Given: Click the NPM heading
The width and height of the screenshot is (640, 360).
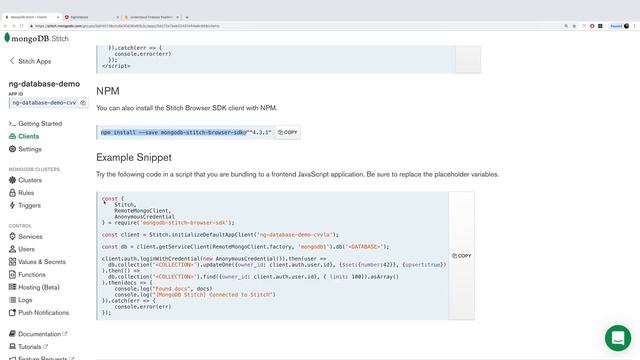Looking at the screenshot, I should pyautogui.click(x=108, y=91).
